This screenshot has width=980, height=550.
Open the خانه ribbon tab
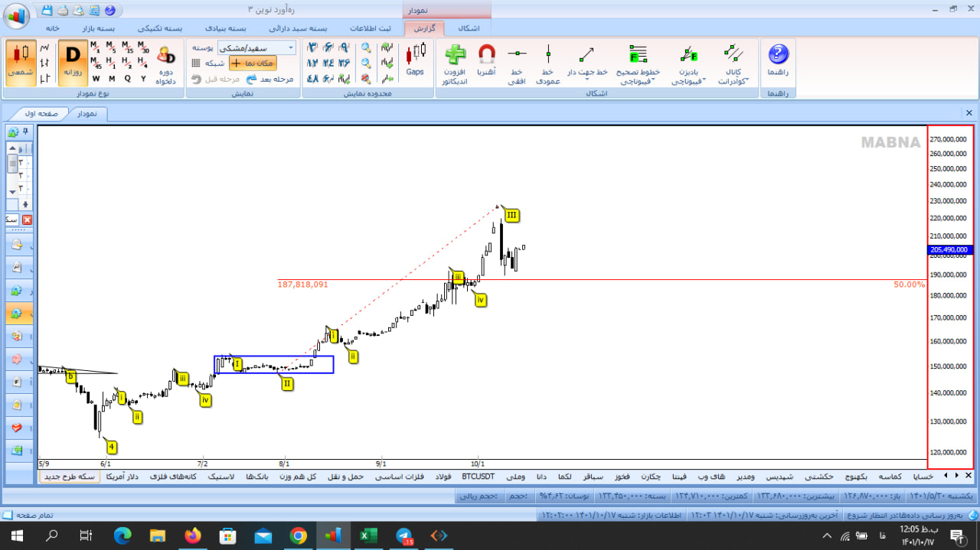click(53, 28)
